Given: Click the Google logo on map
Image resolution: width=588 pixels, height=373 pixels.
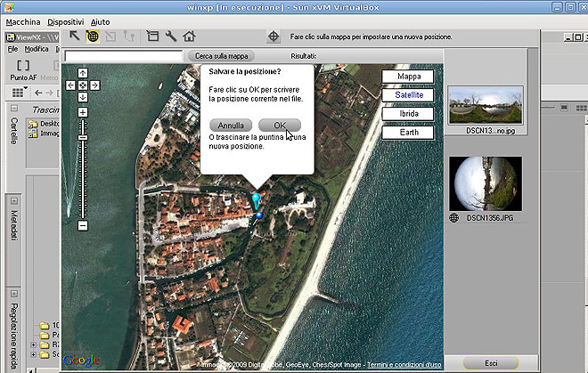Looking at the screenshot, I should 81,361.
